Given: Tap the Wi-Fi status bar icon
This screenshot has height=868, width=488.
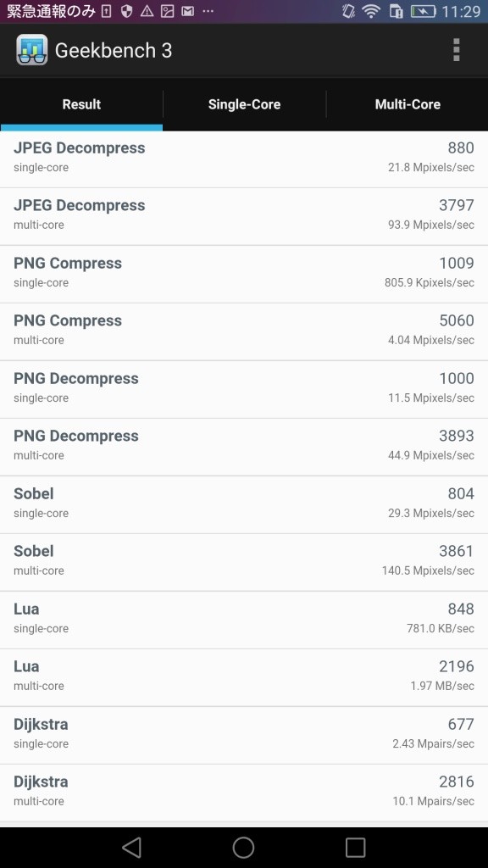Looking at the screenshot, I should pos(369,11).
